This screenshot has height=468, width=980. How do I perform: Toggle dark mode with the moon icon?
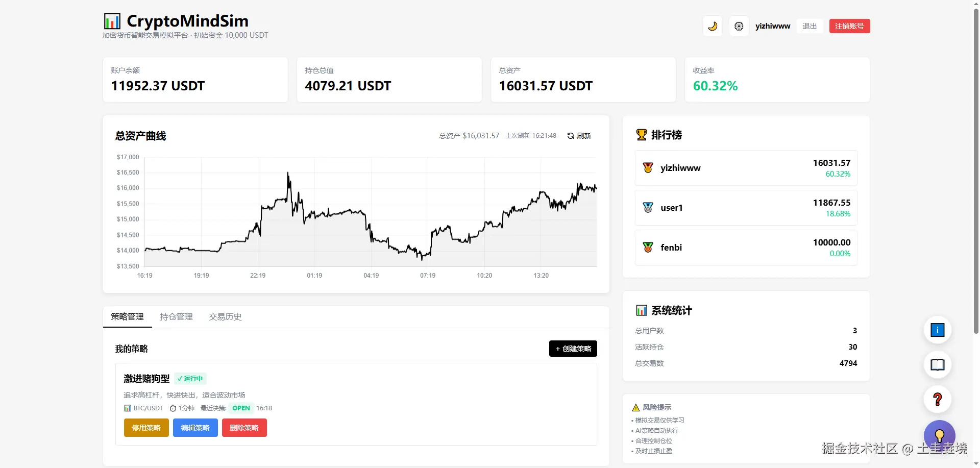[713, 26]
